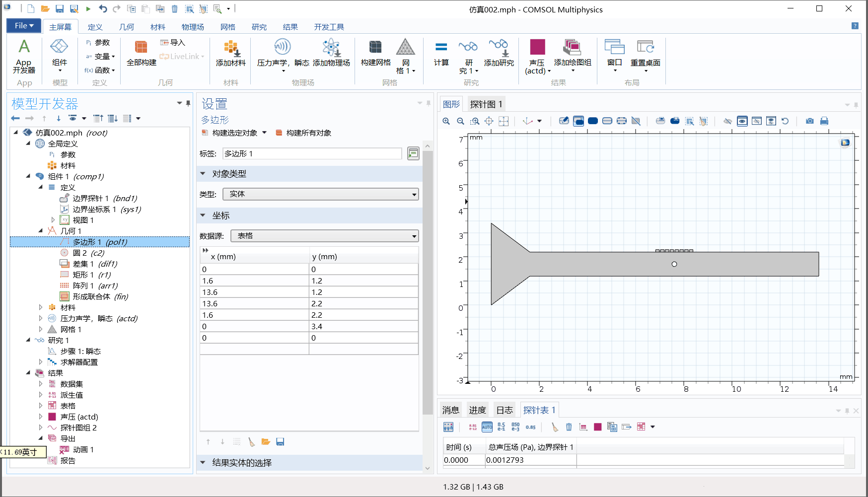Click 构建所有对象 button
Viewport: 868px width, 497px height.
(303, 133)
